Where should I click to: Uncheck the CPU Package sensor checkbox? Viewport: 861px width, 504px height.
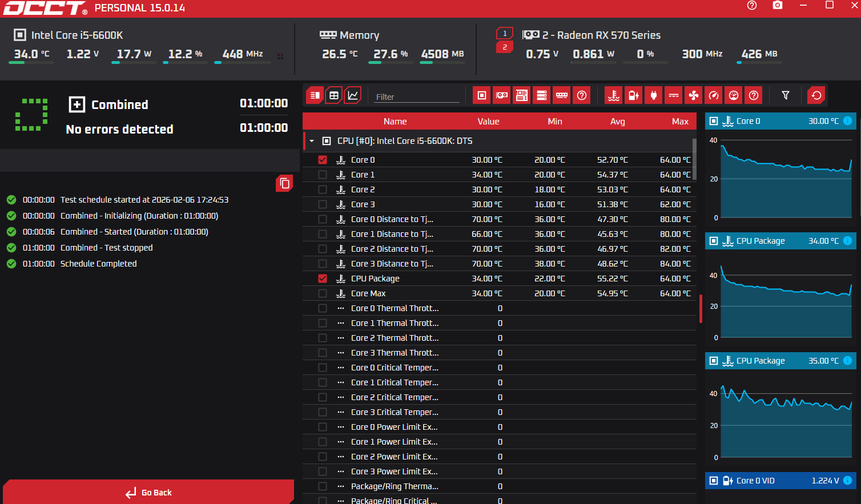pyautogui.click(x=323, y=279)
